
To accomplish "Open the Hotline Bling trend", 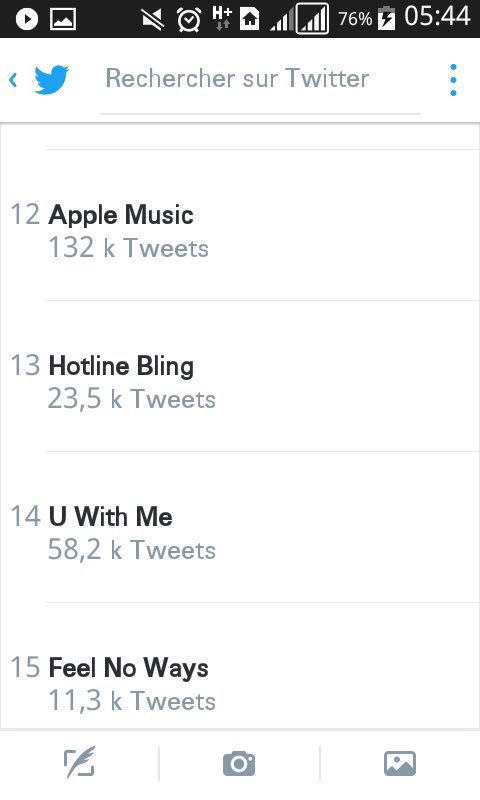I will click(x=240, y=376).
